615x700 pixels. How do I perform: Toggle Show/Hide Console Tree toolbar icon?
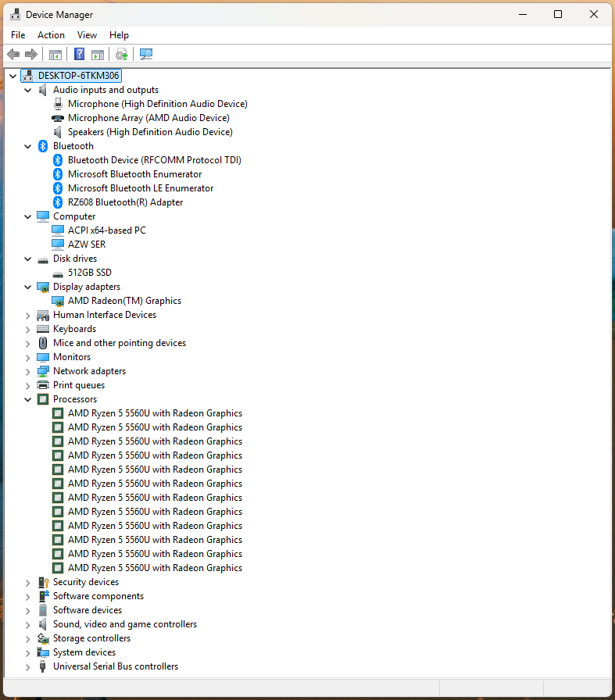click(x=55, y=55)
